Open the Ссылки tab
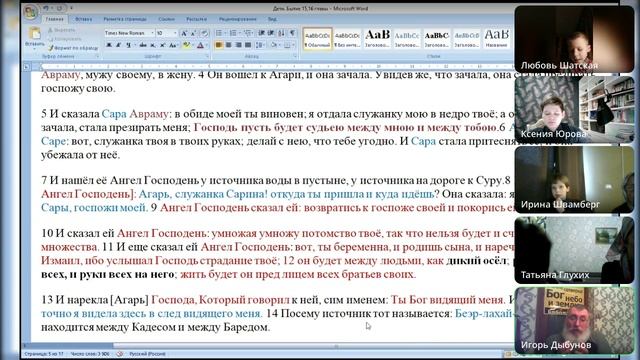Image resolution: width=640 pixels, height=360 pixels. click(167, 19)
